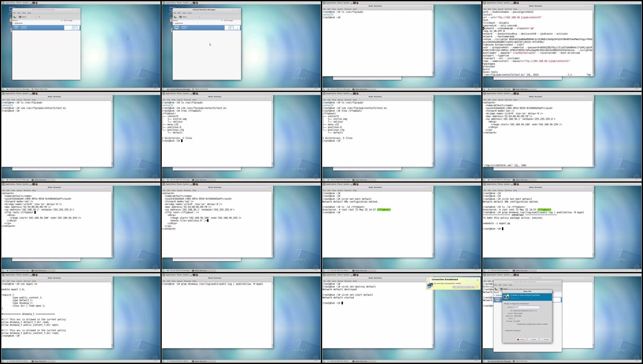Go Back to previous New VM step
The height and width of the screenshot is (364, 643).
[533, 340]
